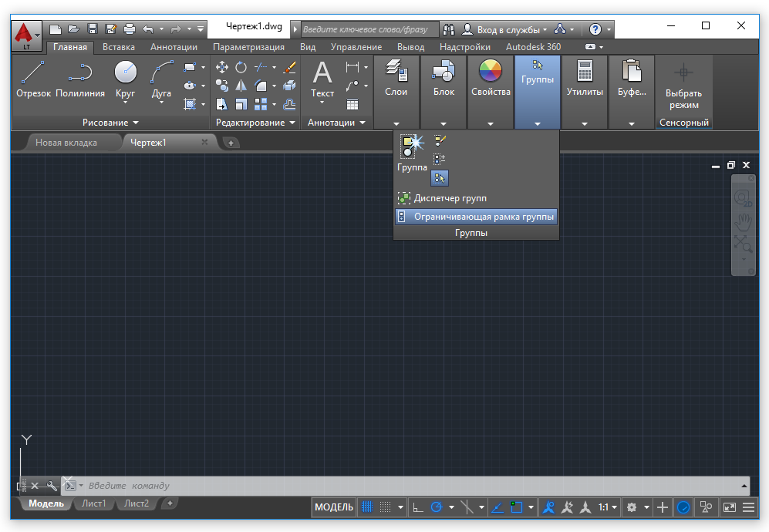This screenshot has width=769, height=532.
Task: Expand the Редактирование panel
Action: click(255, 123)
